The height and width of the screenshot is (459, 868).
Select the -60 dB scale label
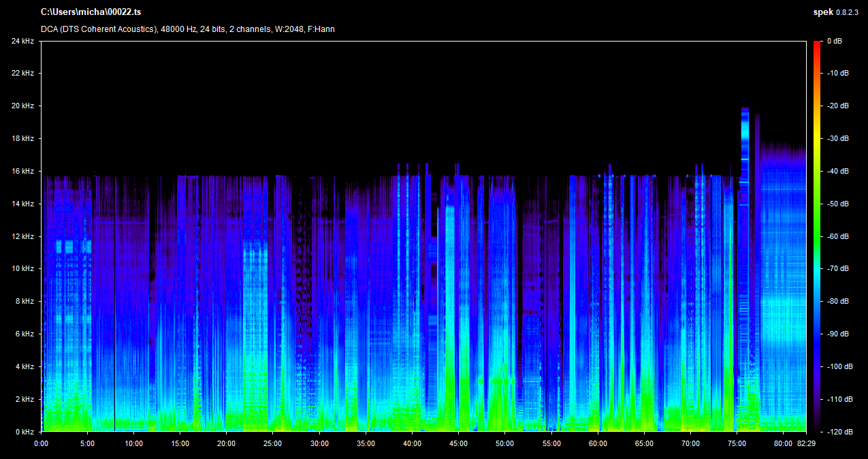coord(837,236)
